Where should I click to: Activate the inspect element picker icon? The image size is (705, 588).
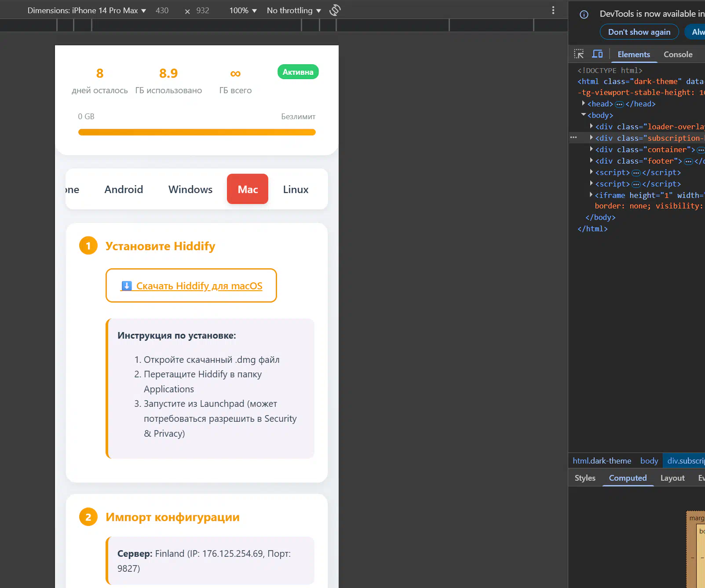click(x=579, y=54)
